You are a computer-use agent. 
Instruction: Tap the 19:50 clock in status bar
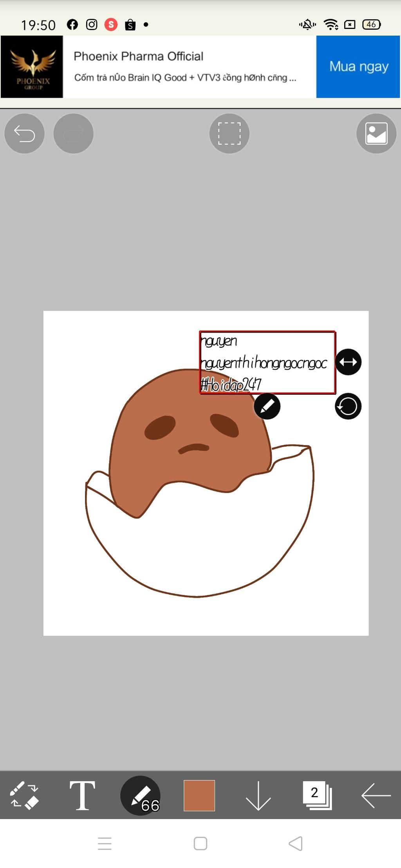click(38, 25)
